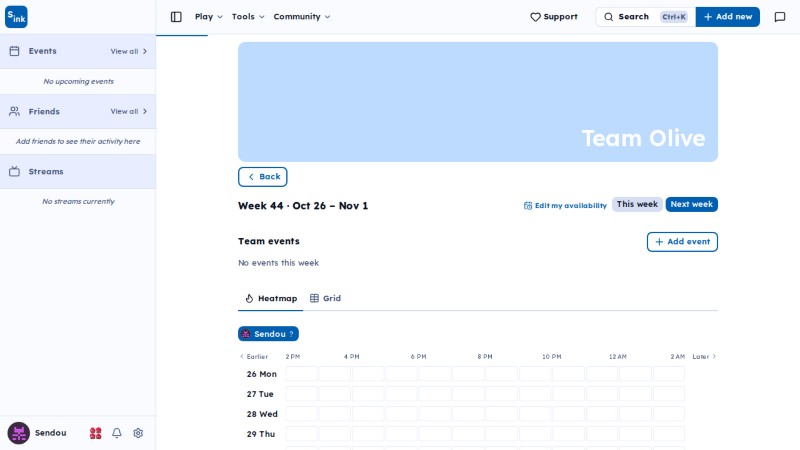Image resolution: width=800 pixels, height=450 pixels.
Task: Open the Community dropdown menu
Action: point(302,17)
